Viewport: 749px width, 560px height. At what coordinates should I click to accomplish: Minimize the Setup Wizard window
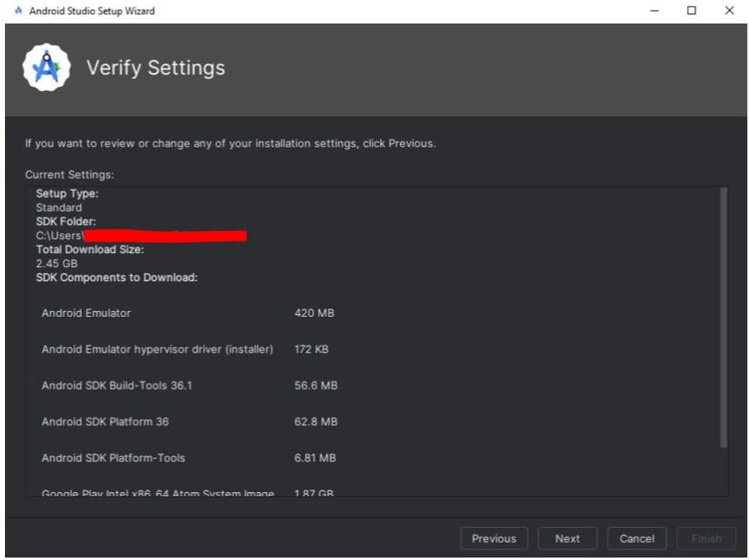[655, 11]
